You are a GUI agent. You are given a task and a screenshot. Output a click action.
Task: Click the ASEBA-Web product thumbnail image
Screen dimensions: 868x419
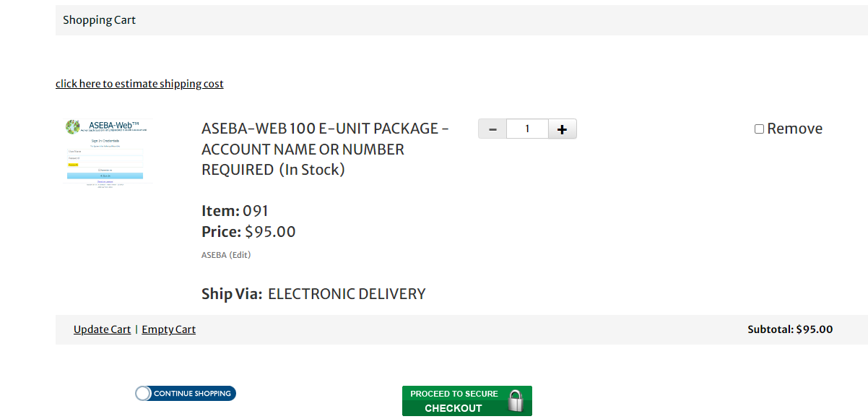pos(107,152)
